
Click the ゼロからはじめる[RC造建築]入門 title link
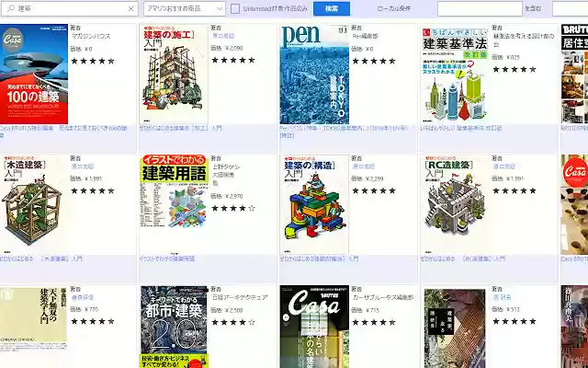pyautogui.click(x=463, y=259)
